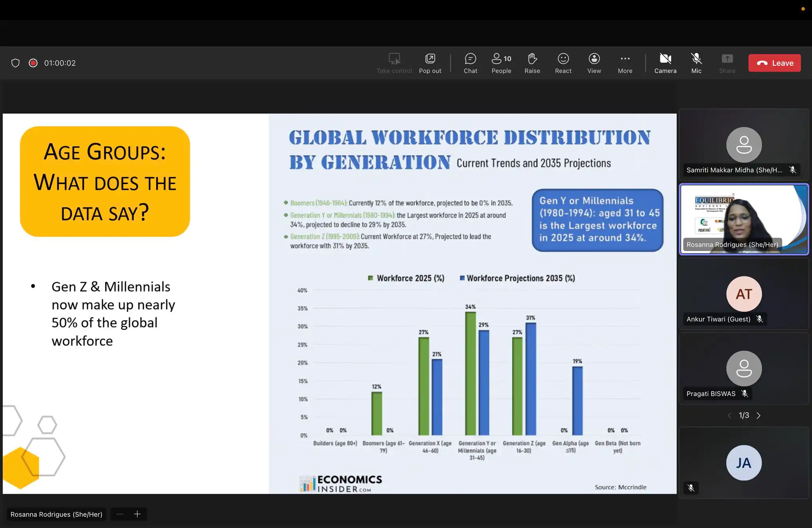Viewport: 812px width, 528px height.
Task: Raise your hand in meeting
Action: (532, 63)
